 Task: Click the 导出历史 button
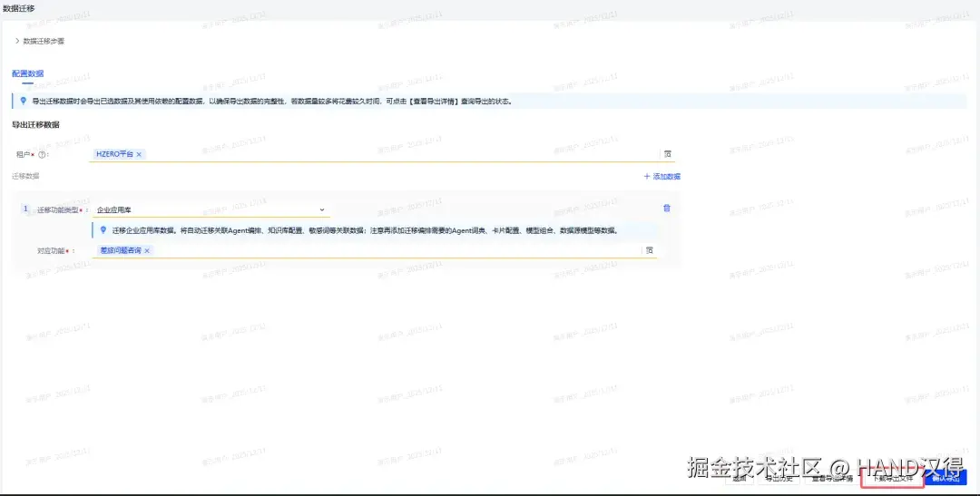779,479
